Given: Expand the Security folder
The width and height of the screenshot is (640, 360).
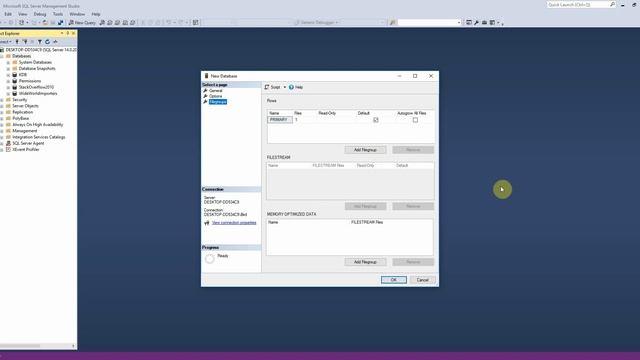Looking at the screenshot, I should (x=2, y=100).
